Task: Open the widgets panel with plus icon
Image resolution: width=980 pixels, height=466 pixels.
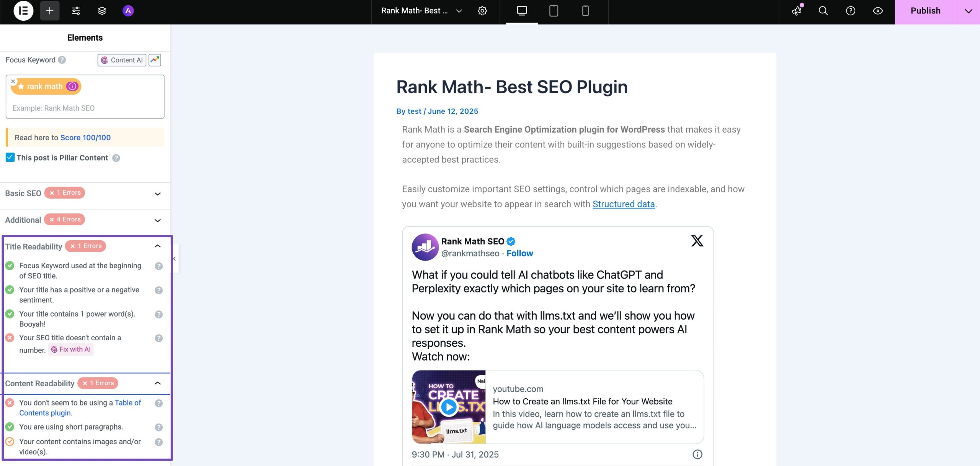Action: coord(49,11)
